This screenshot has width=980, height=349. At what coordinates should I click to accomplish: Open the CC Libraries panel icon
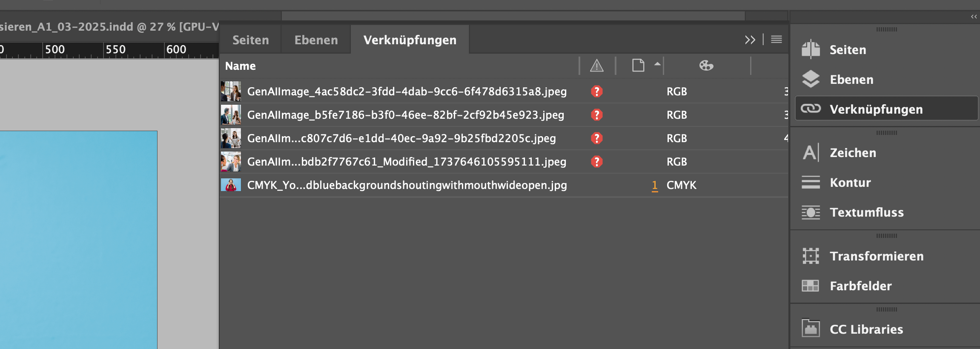tap(811, 328)
